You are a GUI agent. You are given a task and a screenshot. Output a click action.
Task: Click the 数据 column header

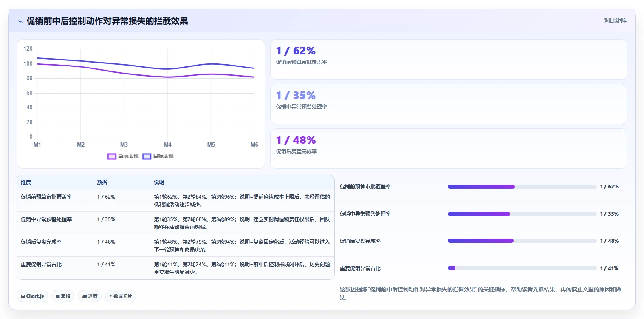point(102,182)
